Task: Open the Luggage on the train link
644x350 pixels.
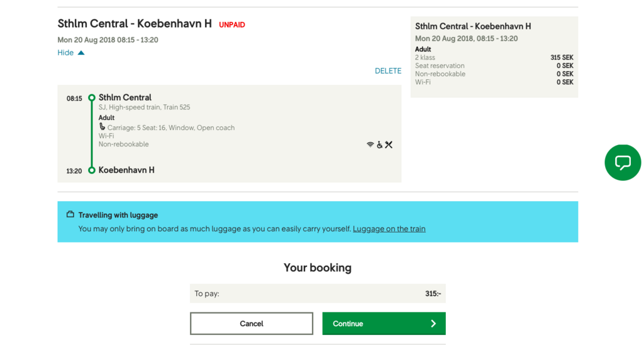Action: coord(389,229)
